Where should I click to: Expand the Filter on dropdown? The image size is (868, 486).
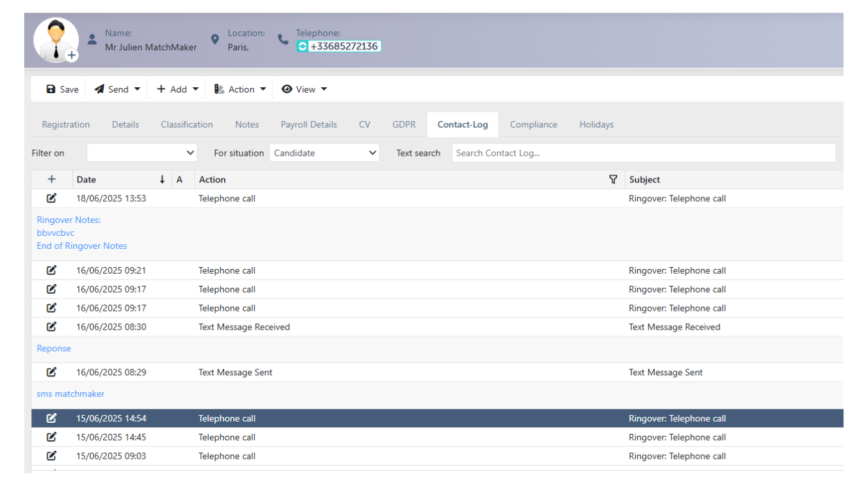point(141,152)
